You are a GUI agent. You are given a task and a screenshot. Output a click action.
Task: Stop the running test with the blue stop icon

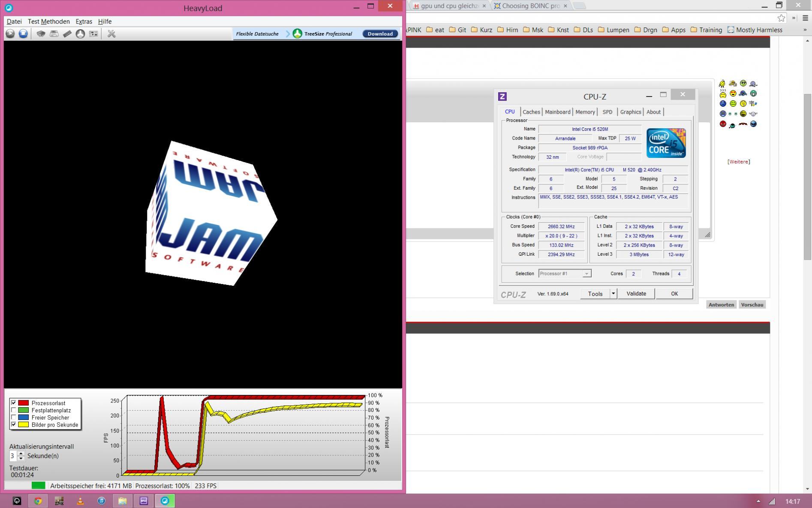pos(23,33)
